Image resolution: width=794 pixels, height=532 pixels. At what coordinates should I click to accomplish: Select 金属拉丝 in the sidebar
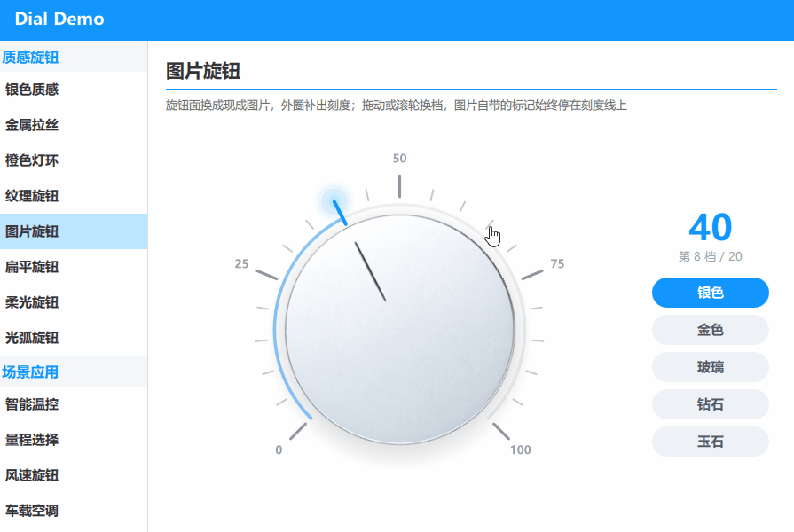pyautogui.click(x=74, y=125)
